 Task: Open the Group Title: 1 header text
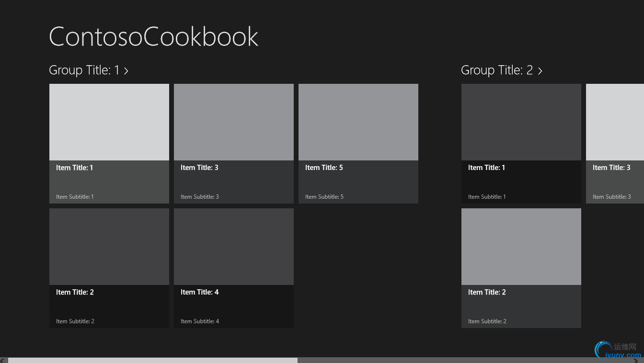[84, 70]
